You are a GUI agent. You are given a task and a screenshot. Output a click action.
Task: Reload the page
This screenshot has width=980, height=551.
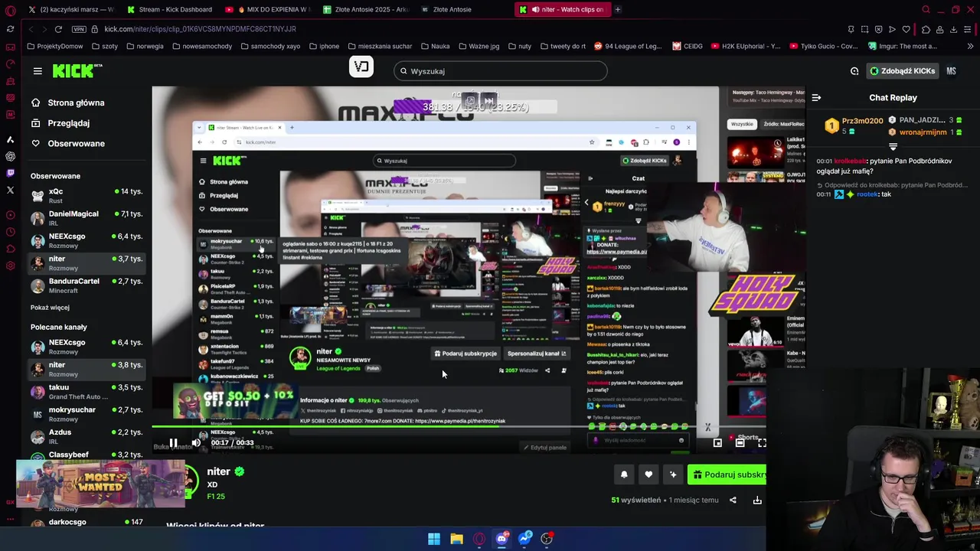(58, 29)
